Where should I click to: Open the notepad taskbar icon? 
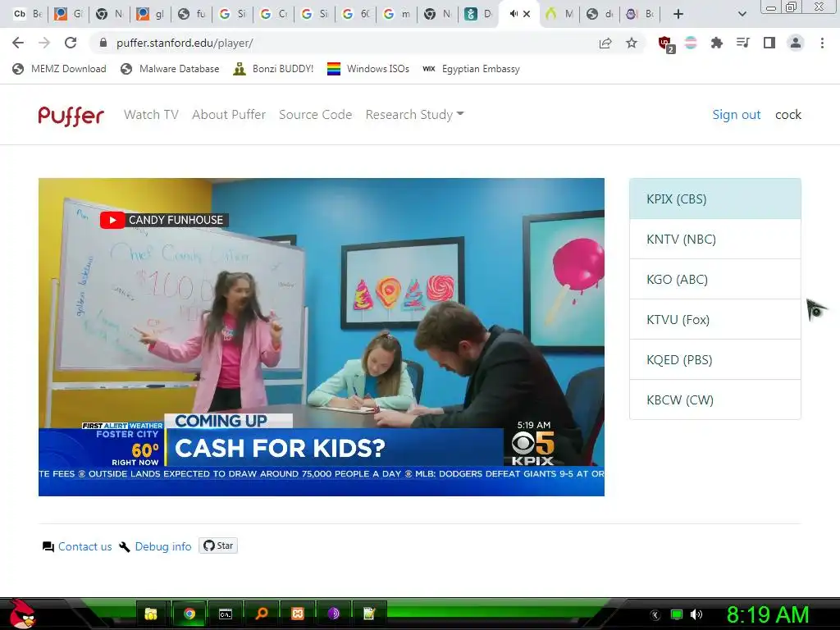369,614
